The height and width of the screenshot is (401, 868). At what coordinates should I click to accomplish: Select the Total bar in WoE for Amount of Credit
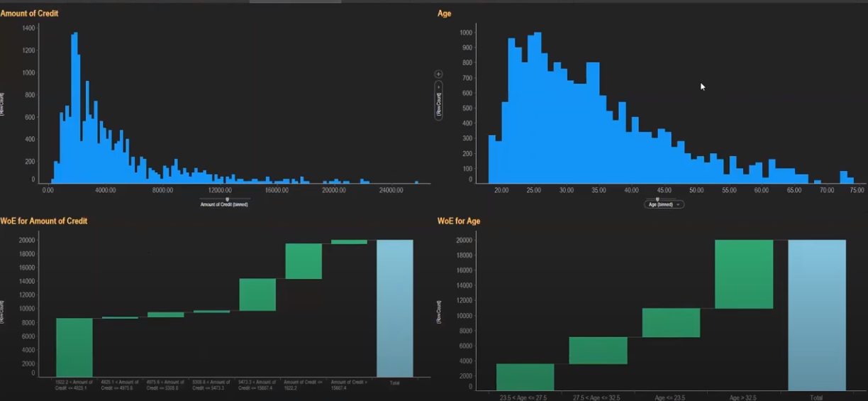pyautogui.click(x=395, y=308)
